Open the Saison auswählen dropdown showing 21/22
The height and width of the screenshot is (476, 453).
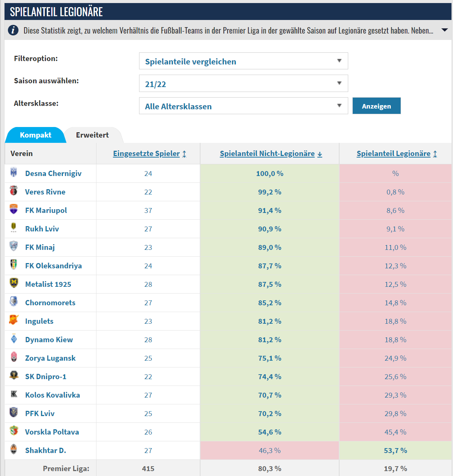[243, 83]
